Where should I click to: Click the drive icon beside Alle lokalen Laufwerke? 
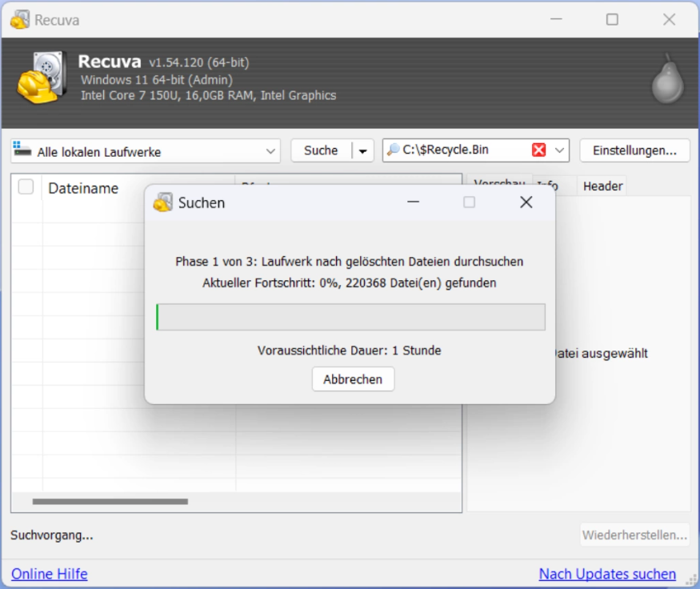[22, 149]
